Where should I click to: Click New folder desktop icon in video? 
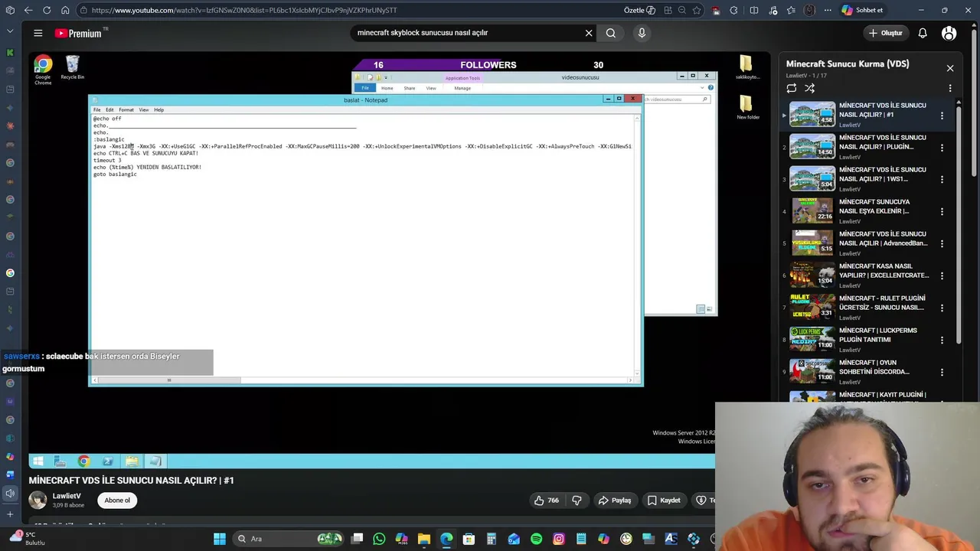pos(748,107)
